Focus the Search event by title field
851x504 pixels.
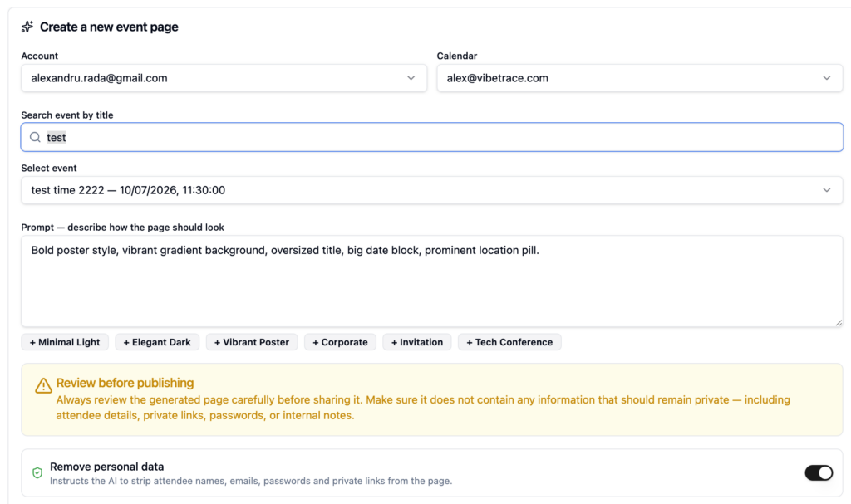[432, 137]
